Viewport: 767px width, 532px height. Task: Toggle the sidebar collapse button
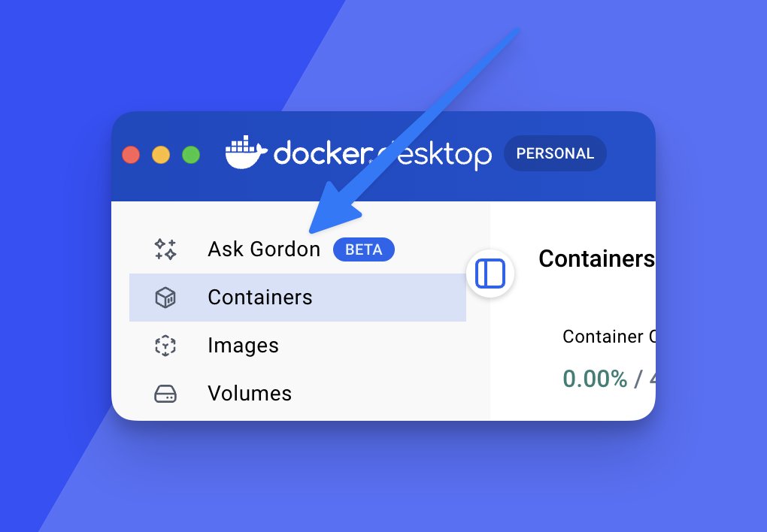point(490,274)
